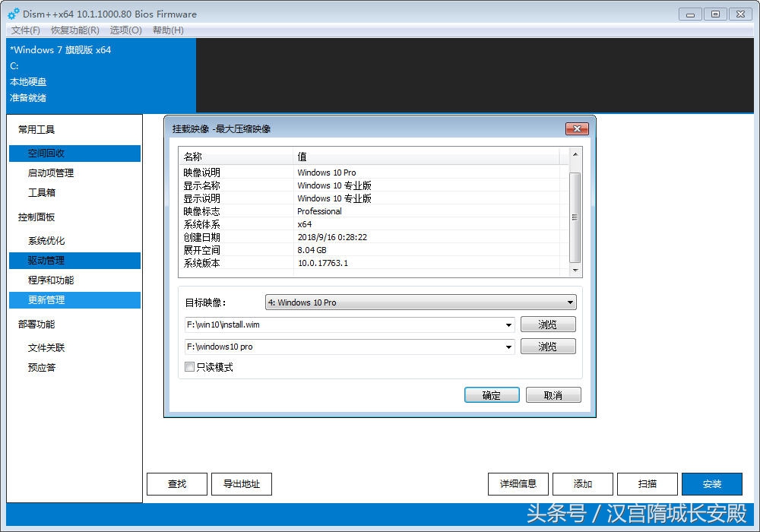Expand the F:\windows10 pro path dropdown
This screenshot has height=532, width=760.
click(508, 347)
